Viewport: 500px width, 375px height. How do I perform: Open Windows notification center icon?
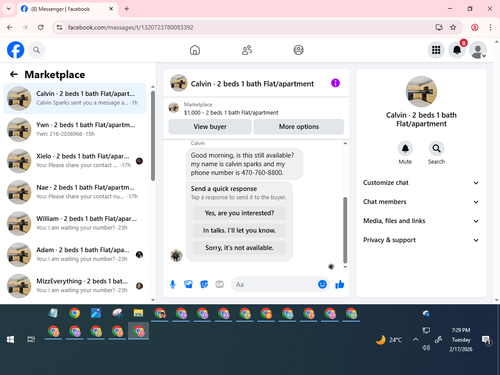[487, 340]
